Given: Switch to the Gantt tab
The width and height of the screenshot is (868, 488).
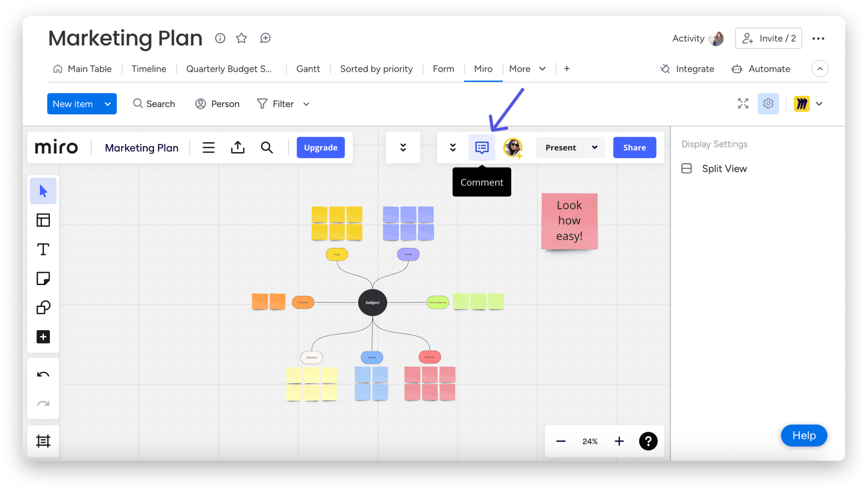Looking at the screenshot, I should point(308,69).
